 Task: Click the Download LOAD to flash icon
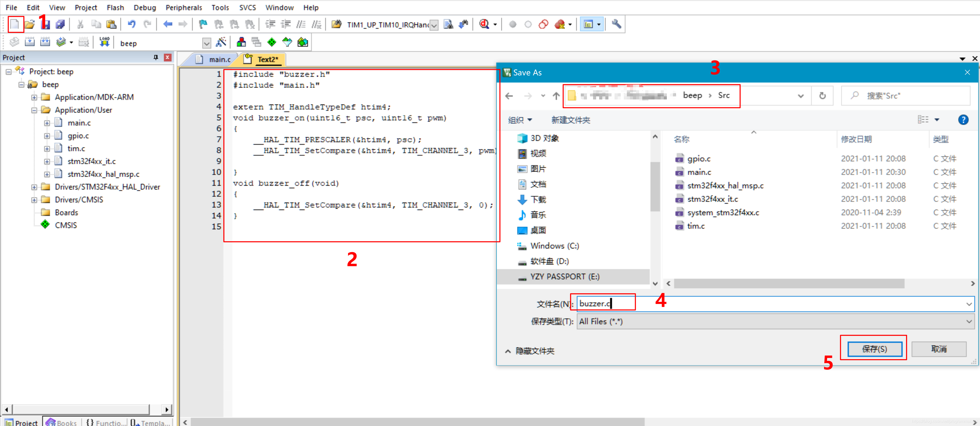[104, 42]
